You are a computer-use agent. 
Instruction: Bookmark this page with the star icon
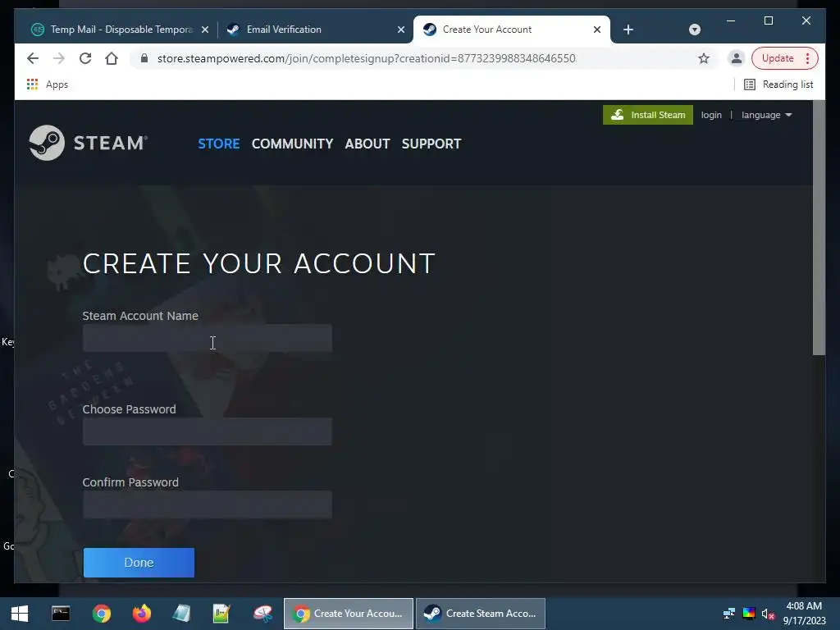click(704, 58)
